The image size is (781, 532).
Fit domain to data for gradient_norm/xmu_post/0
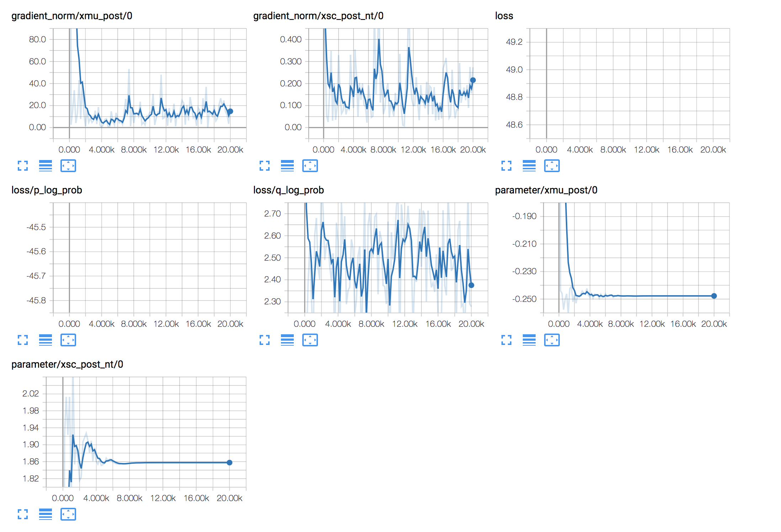pyautogui.click(x=68, y=166)
